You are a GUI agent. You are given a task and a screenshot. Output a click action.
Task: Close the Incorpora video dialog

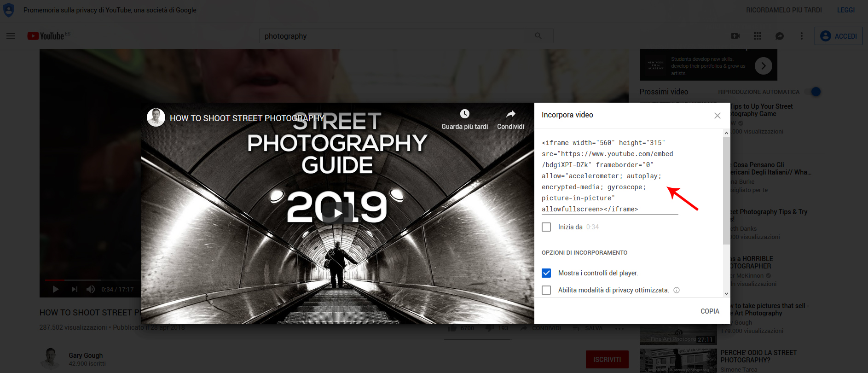click(x=717, y=116)
